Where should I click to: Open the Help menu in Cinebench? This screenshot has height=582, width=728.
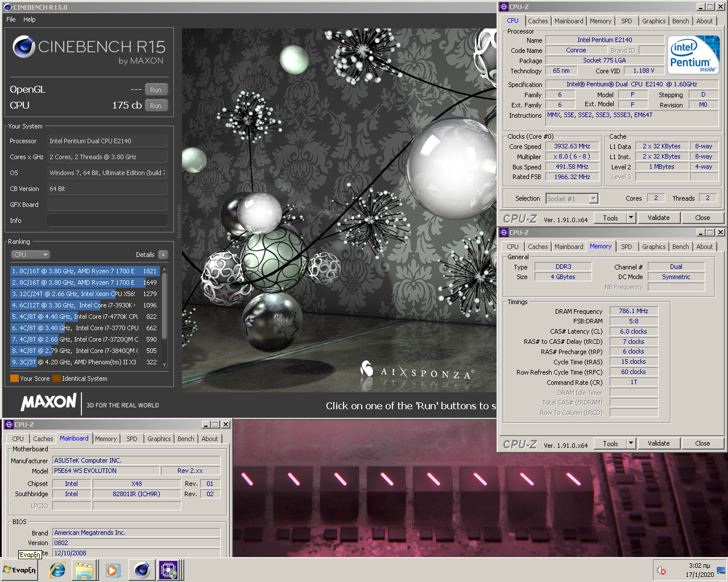click(30, 19)
